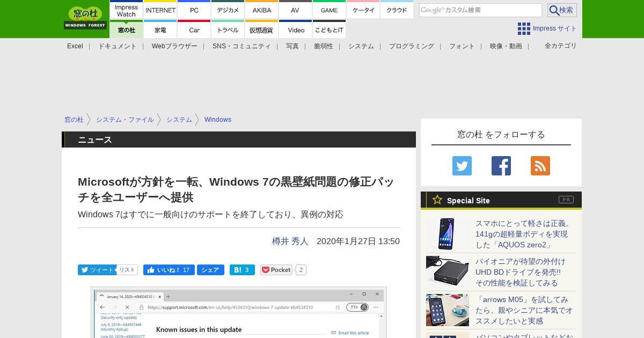The image size is (644, 338).
Task: Open the 家電 tab
Action: click(160, 30)
